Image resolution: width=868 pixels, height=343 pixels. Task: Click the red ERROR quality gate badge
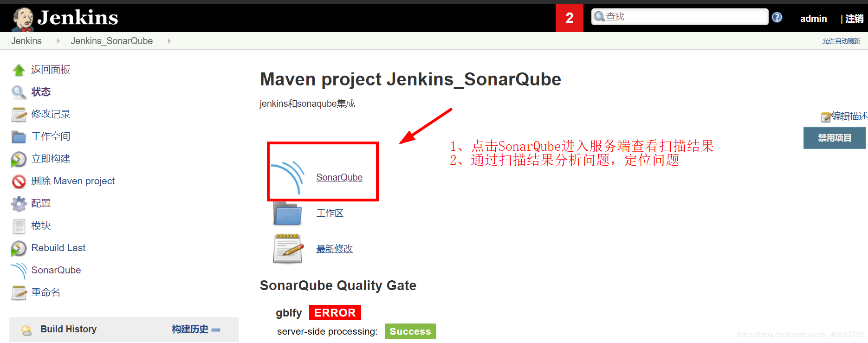[335, 313]
